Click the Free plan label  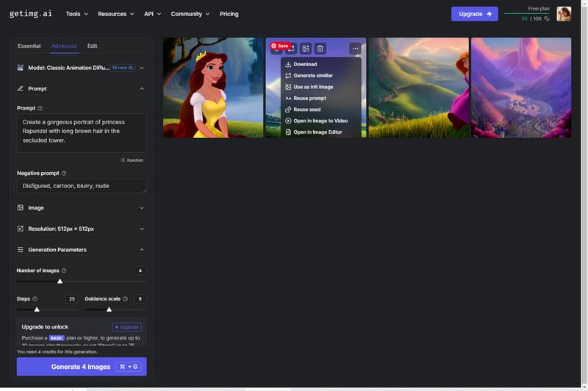pos(539,8)
